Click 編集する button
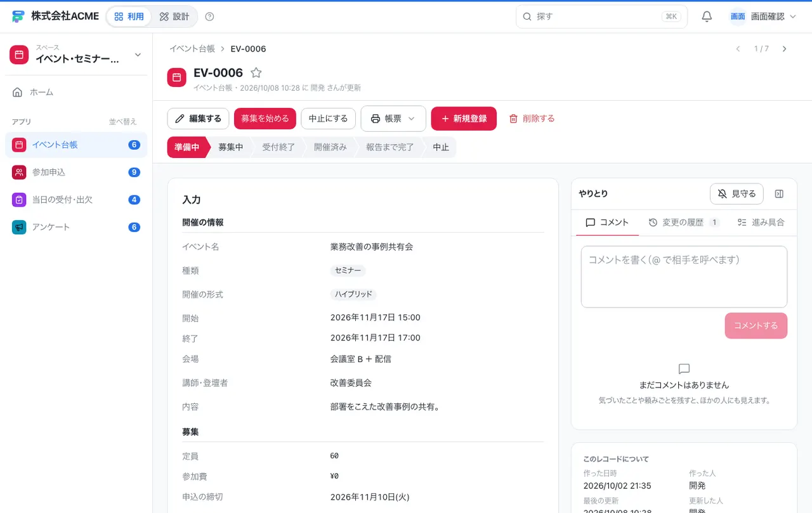Screen dimensions: 812x513 click(x=198, y=119)
